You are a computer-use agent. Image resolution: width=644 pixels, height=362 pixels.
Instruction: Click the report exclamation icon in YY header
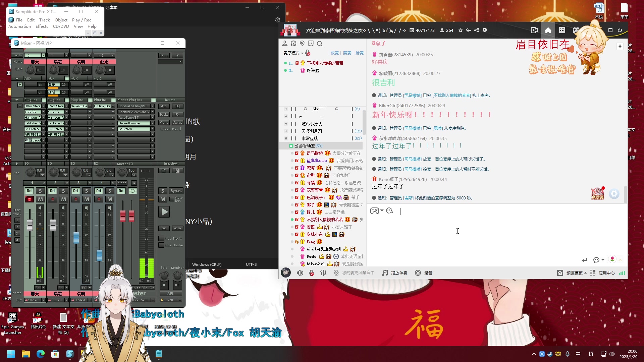(485, 30)
